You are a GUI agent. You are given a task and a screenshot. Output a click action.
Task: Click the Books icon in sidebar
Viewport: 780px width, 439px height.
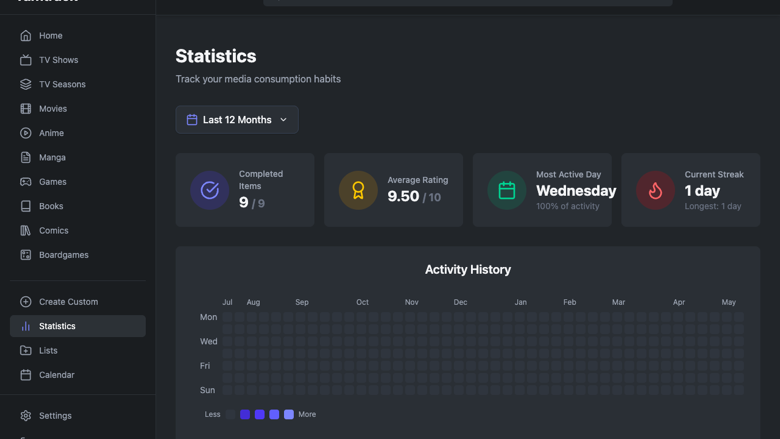pos(25,206)
